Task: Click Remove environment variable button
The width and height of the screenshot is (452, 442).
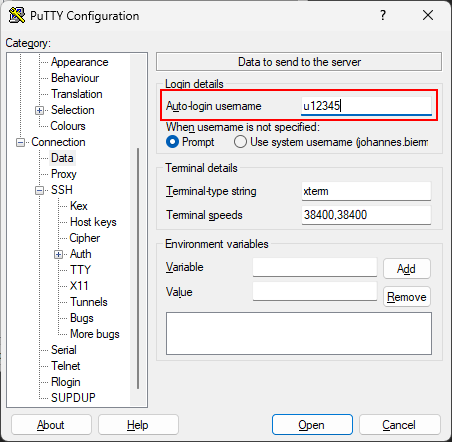Action: click(x=407, y=297)
